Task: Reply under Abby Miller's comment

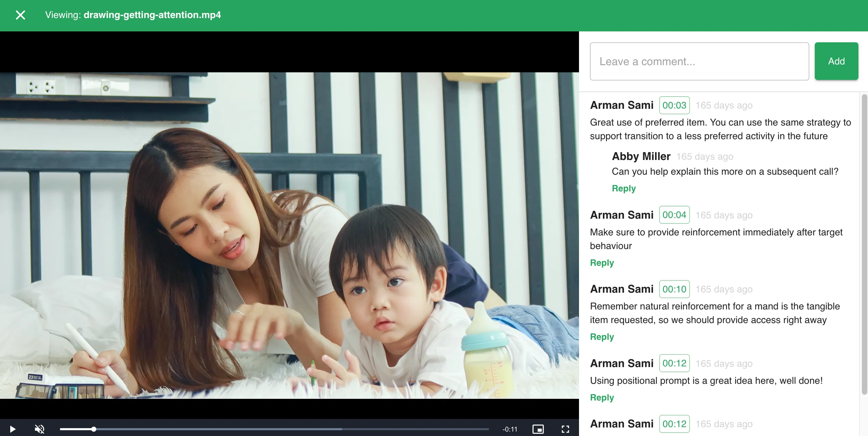Action: [624, 188]
